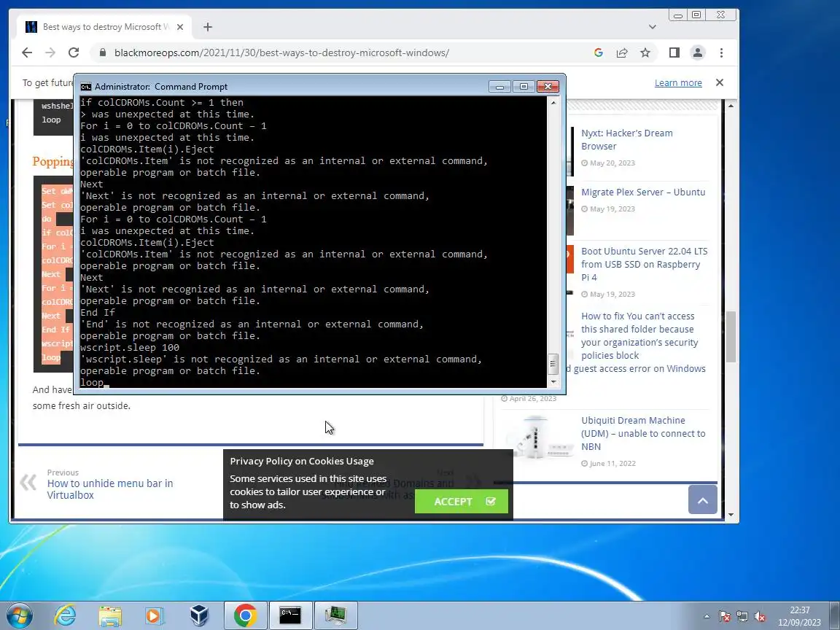
Task: Select the 'Best ways to destroy Microsoft' tab
Action: point(104,27)
